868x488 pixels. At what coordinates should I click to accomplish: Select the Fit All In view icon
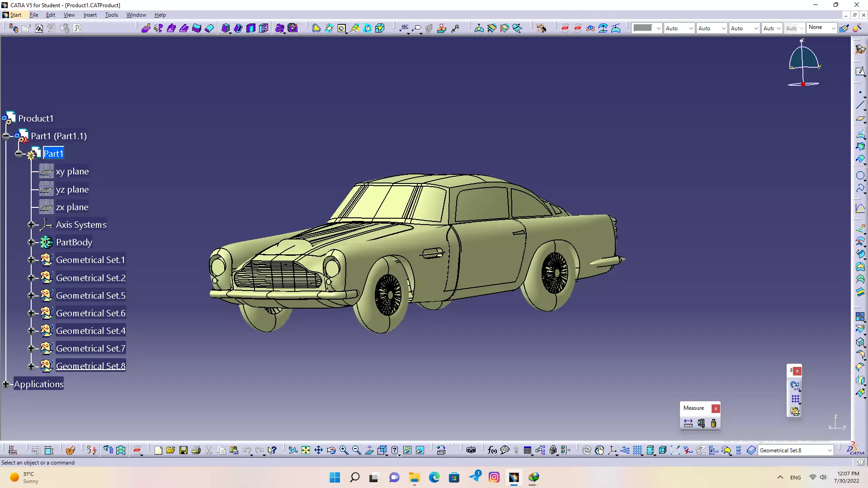tap(306, 450)
